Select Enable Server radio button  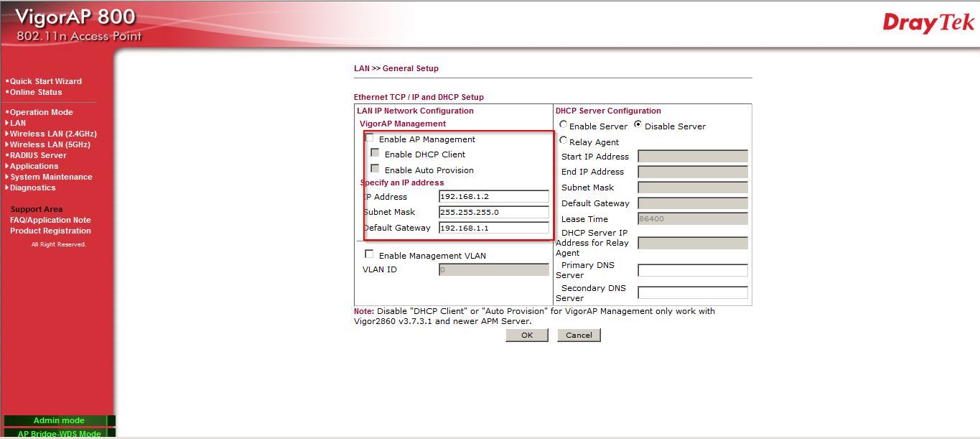564,125
